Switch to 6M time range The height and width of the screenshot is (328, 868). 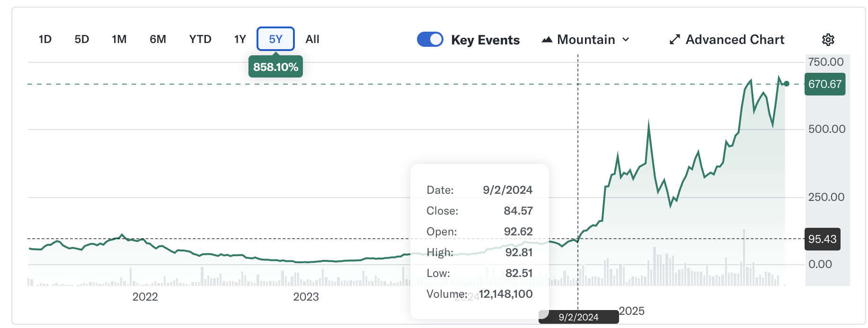click(x=158, y=39)
